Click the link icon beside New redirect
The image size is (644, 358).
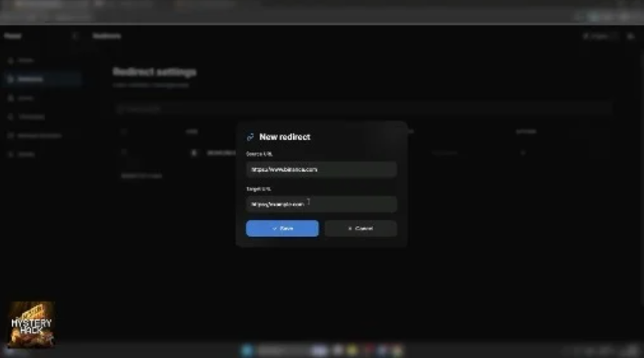(x=250, y=137)
